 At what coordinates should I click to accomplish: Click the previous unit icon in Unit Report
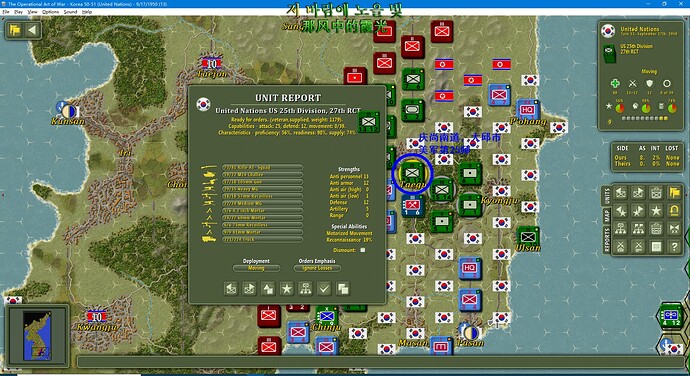[231, 289]
